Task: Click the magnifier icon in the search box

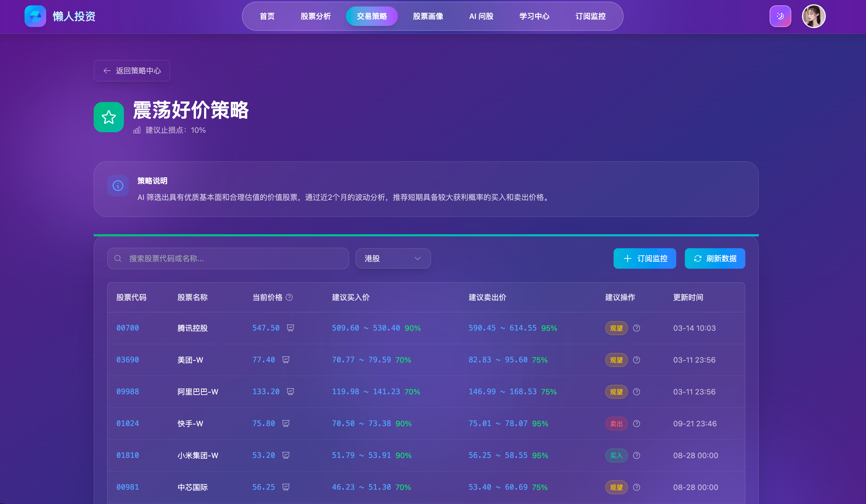Action: [118, 258]
